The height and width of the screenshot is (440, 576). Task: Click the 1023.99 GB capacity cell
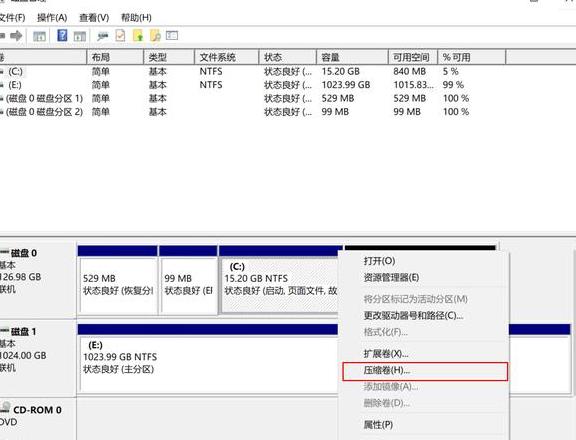(x=346, y=85)
